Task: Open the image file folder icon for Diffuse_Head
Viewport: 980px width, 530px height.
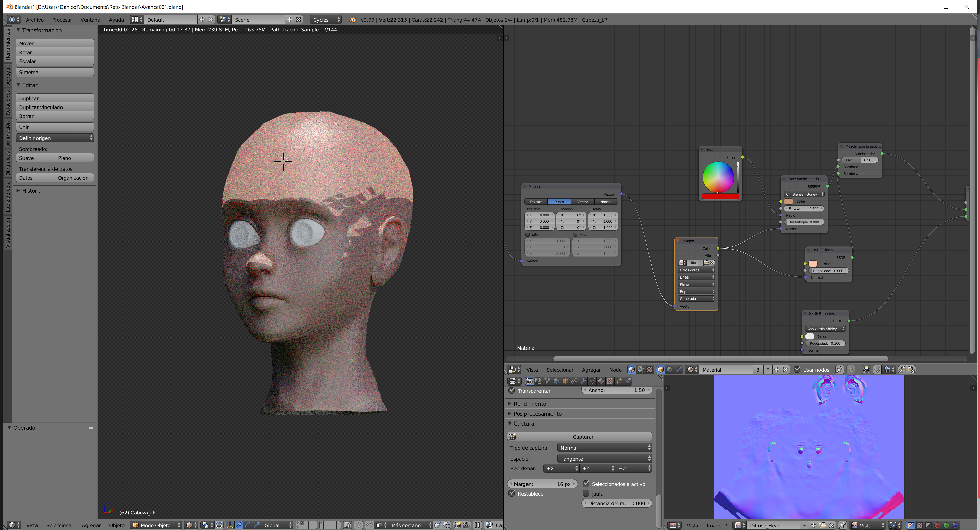Action: (x=823, y=525)
